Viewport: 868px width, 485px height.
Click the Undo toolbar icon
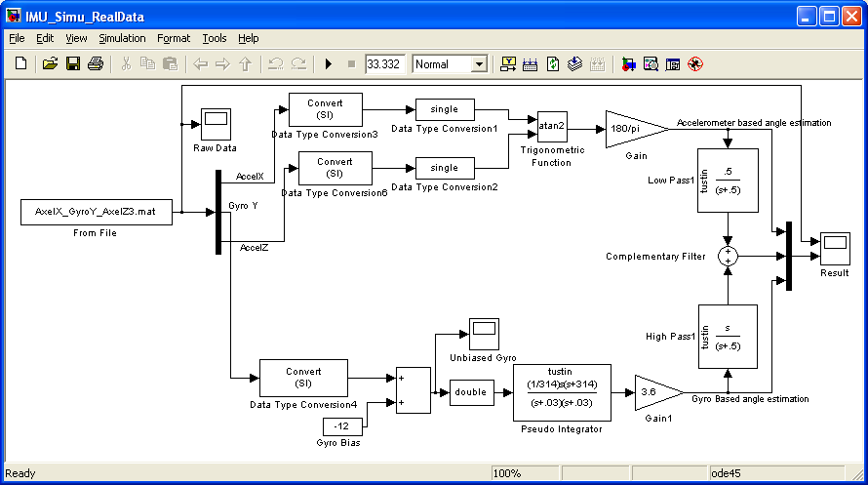coord(275,63)
